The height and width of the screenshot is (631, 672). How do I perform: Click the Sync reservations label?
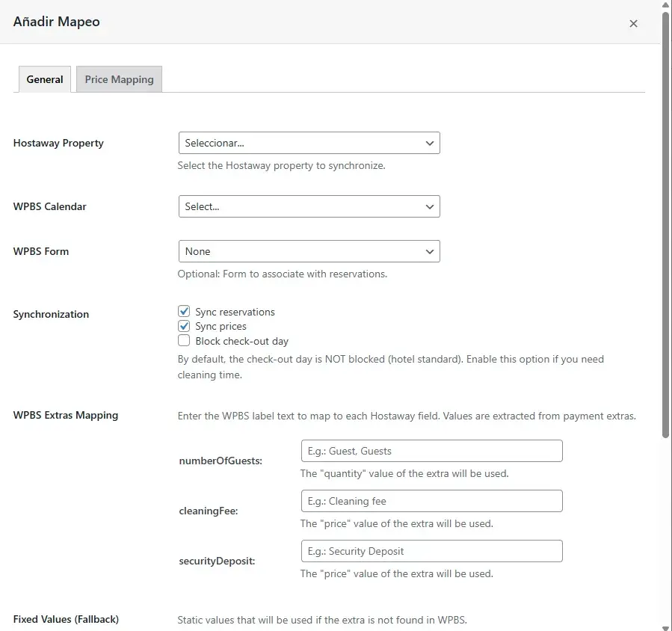[x=235, y=312]
